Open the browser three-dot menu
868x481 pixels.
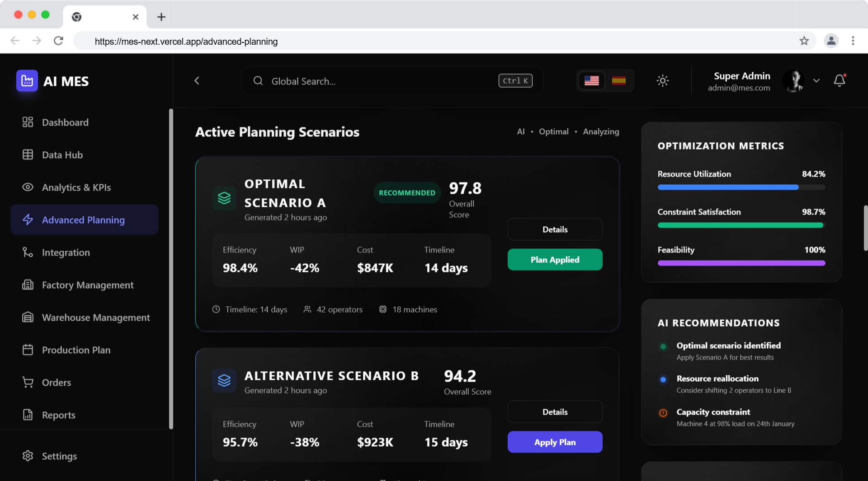[x=853, y=41]
